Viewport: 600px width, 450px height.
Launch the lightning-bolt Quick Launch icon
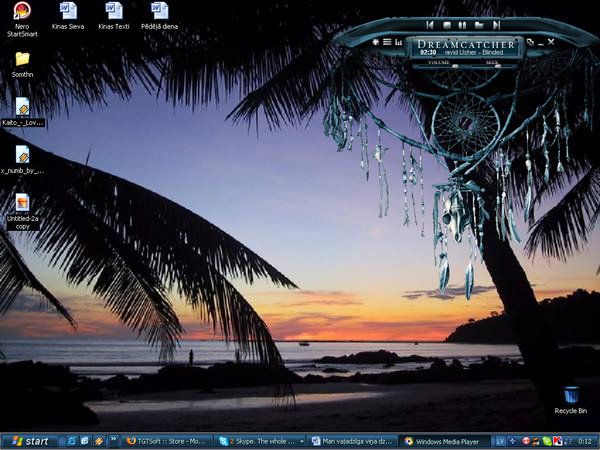(98, 441)
